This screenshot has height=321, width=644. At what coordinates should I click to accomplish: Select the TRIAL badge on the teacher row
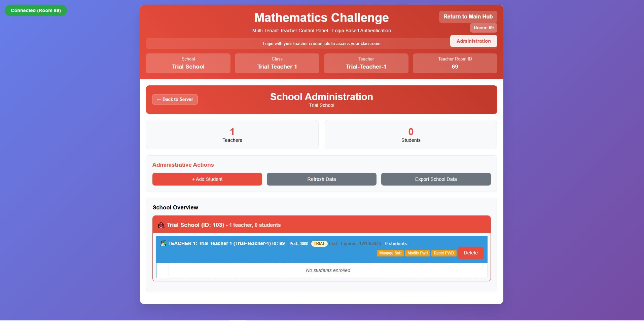click(x=319, y=243)
